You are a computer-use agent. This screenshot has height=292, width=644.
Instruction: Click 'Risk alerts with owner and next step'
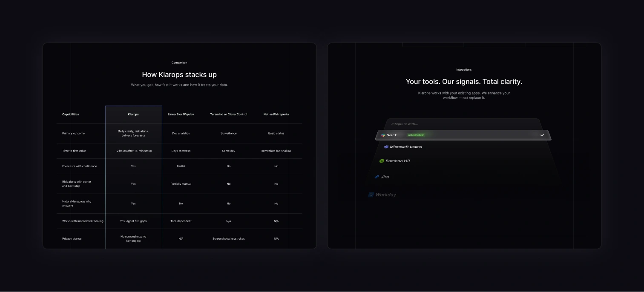(x=77, y=184)
